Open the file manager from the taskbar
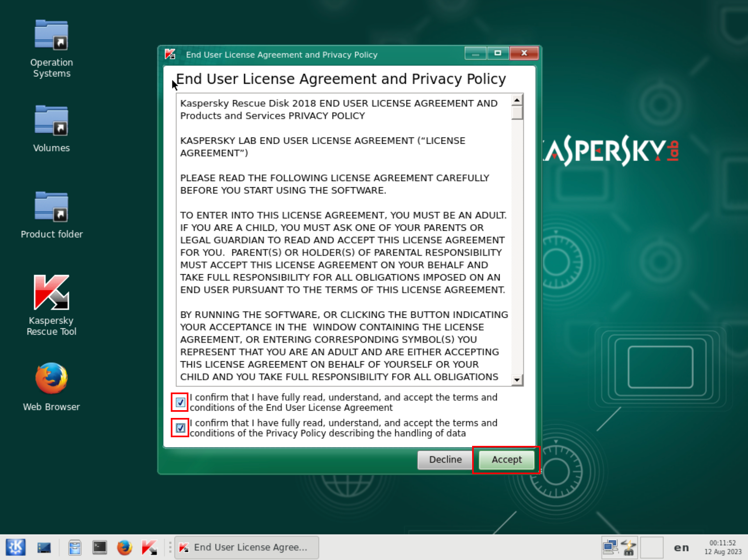The width and height of the screenshot is (748, 560). [75, 547]
